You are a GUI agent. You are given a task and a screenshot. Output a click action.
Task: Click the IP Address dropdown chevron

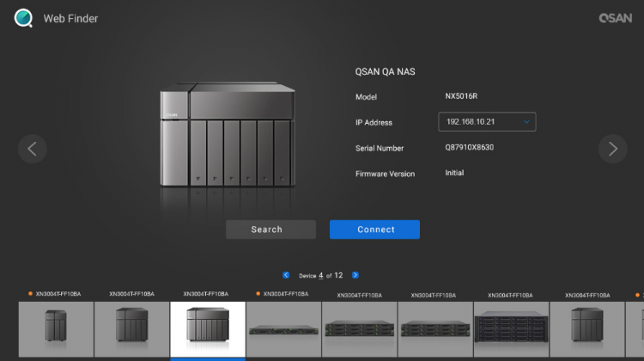[526, 122]
